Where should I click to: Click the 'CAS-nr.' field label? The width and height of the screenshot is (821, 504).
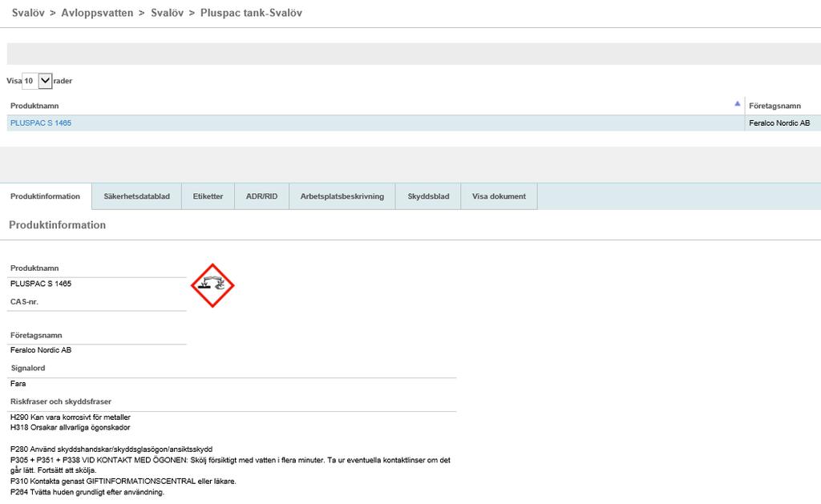(x=25, y=301)
